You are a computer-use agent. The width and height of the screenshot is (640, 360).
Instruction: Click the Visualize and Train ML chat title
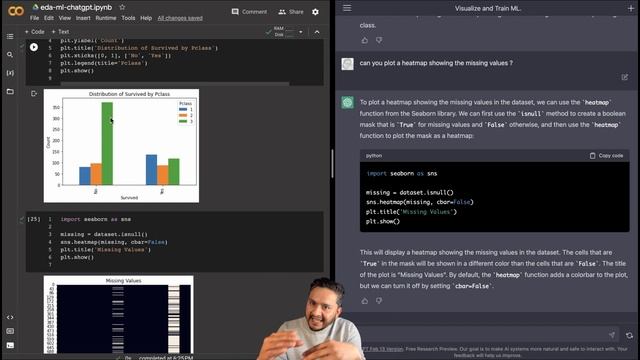(x=488, y=8)
